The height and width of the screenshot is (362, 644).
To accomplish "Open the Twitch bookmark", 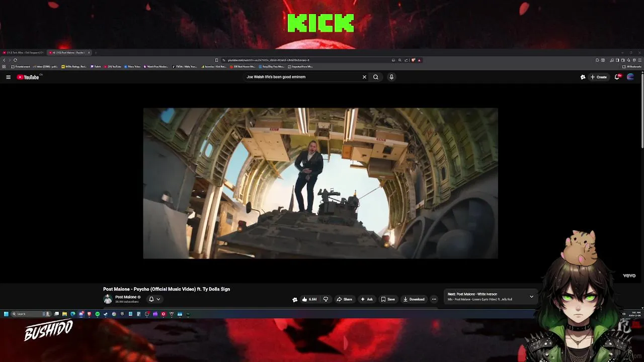I will coord(96,66).
